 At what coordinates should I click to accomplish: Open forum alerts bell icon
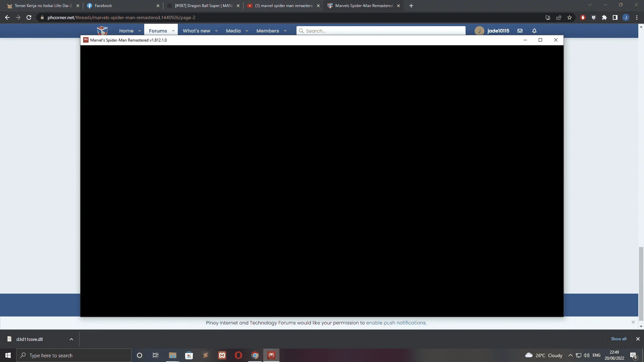pos(534,31)
